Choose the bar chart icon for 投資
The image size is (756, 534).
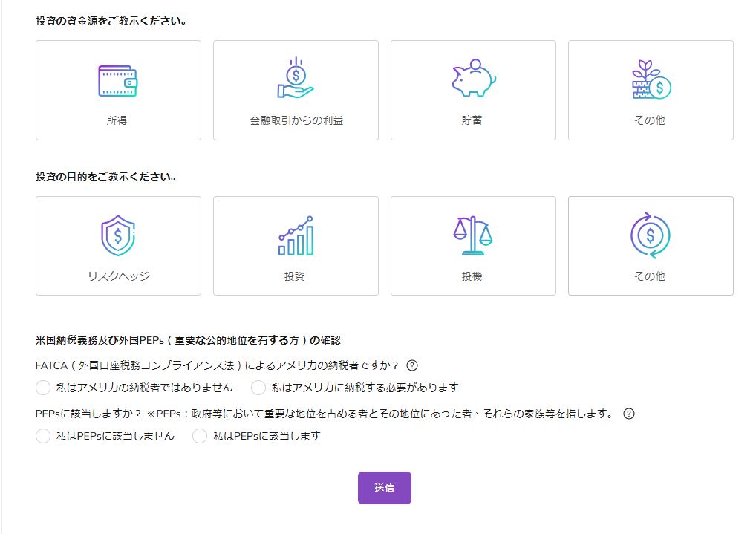click(296, 236)
